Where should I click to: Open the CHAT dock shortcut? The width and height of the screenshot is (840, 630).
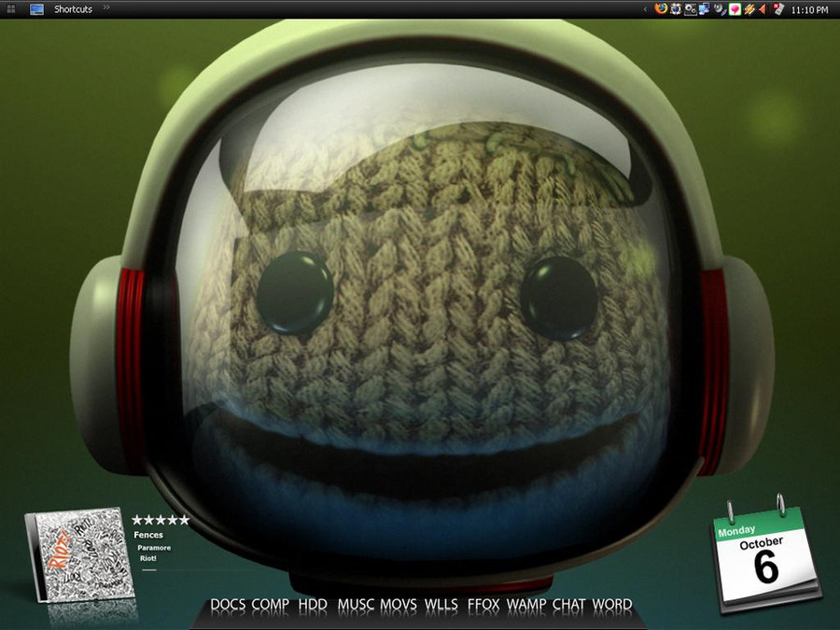pyautogui.click(x=569, y=605)
